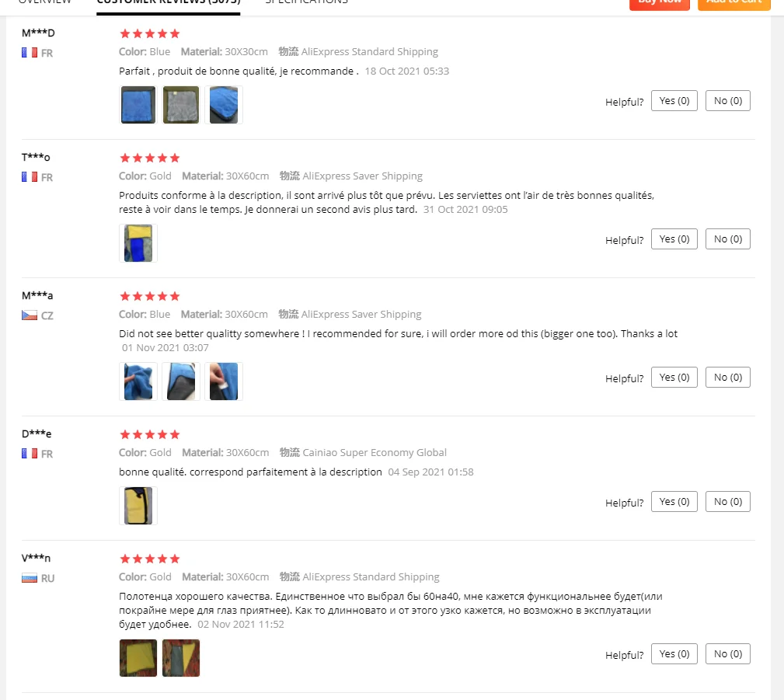The image size is (784, 700).
Task: Switch to the Specifications tab
Action: (306, 2)
